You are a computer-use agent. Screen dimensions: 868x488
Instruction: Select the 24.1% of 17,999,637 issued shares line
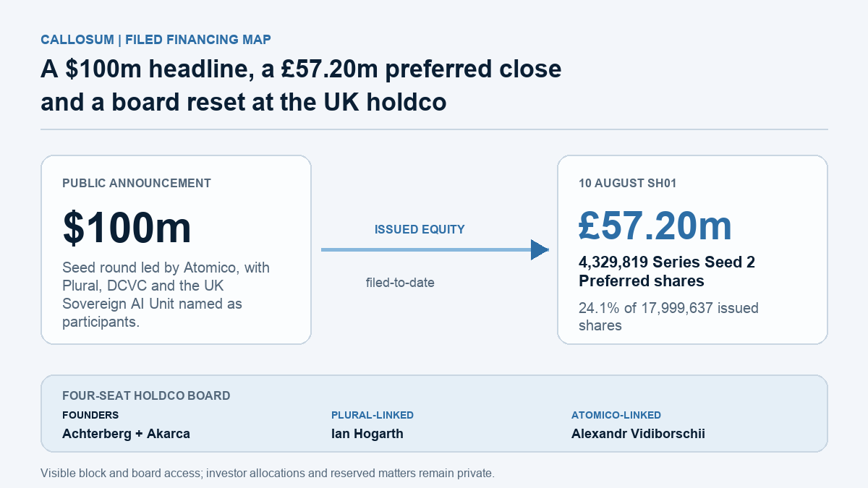coord(668,317)
